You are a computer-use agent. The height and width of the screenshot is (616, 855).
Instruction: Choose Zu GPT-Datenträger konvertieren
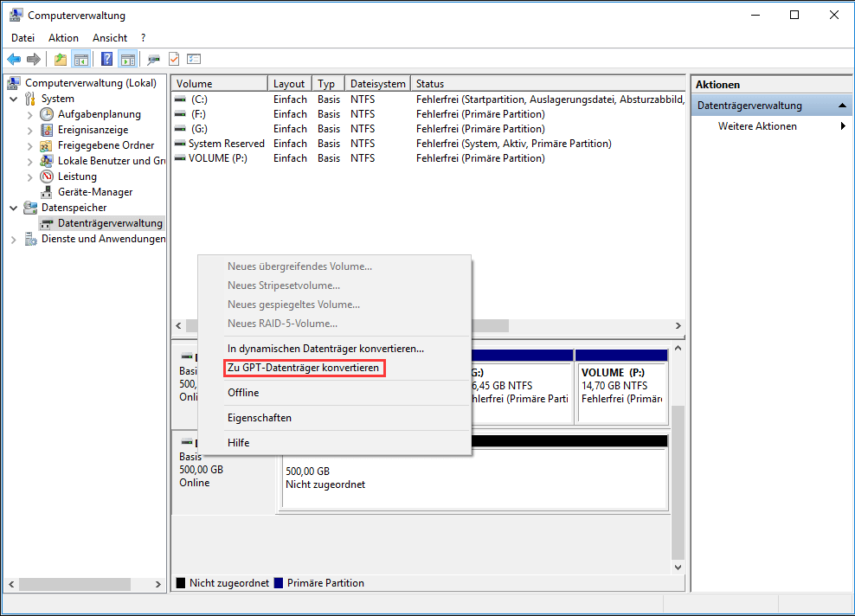coord(303,369)
